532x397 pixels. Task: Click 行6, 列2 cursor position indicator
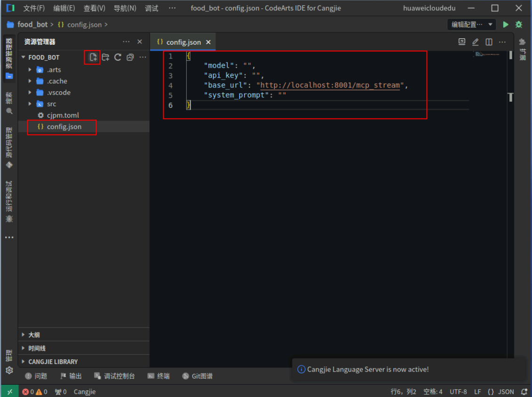[403, 391]
